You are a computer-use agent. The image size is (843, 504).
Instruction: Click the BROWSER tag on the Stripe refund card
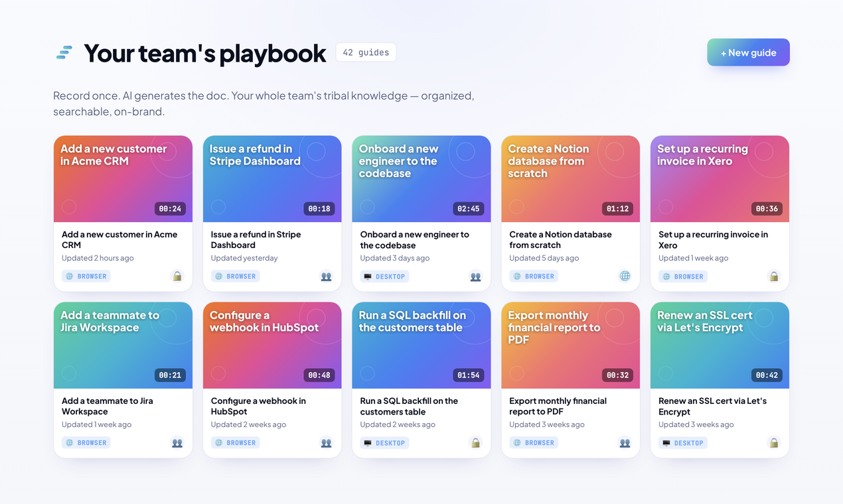click(x=236, y=277)
